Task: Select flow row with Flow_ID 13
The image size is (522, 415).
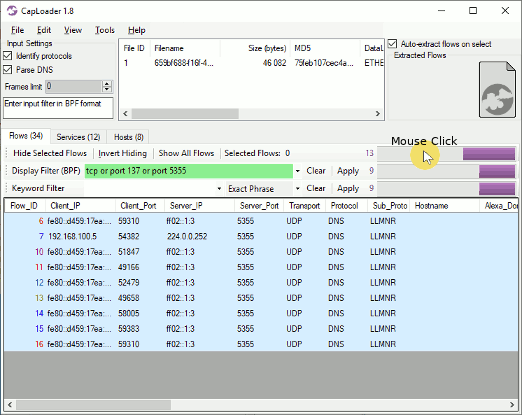Action: [x=261, y=298]
